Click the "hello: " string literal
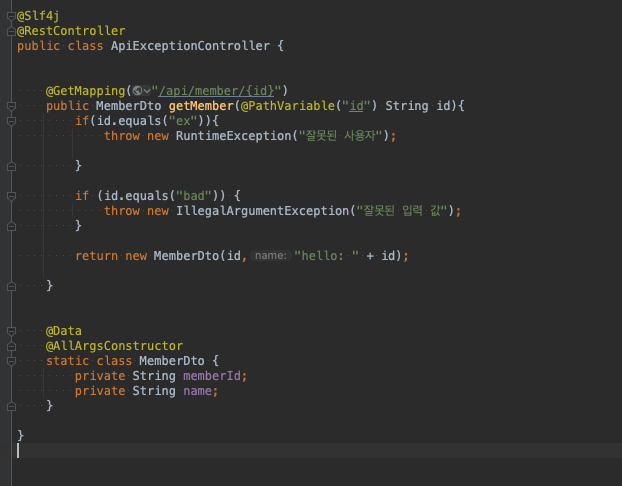This screenshot has height=486, width=622. coord(326,256)
